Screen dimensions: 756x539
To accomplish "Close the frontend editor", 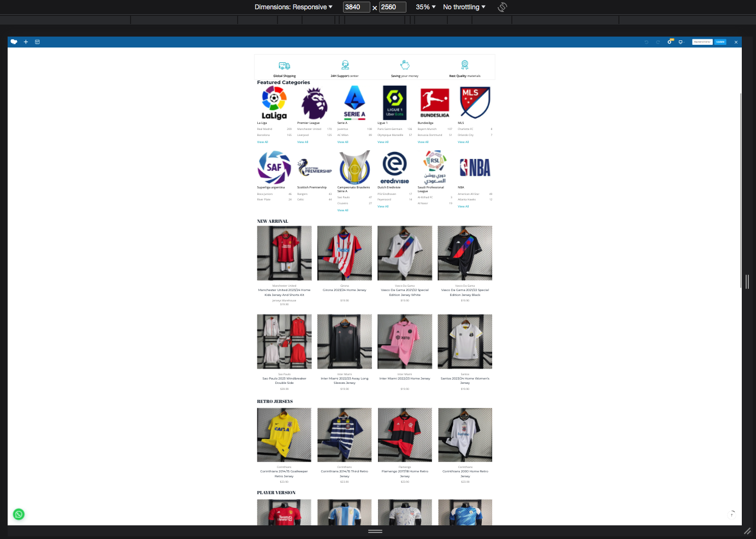I will (736, 42).
